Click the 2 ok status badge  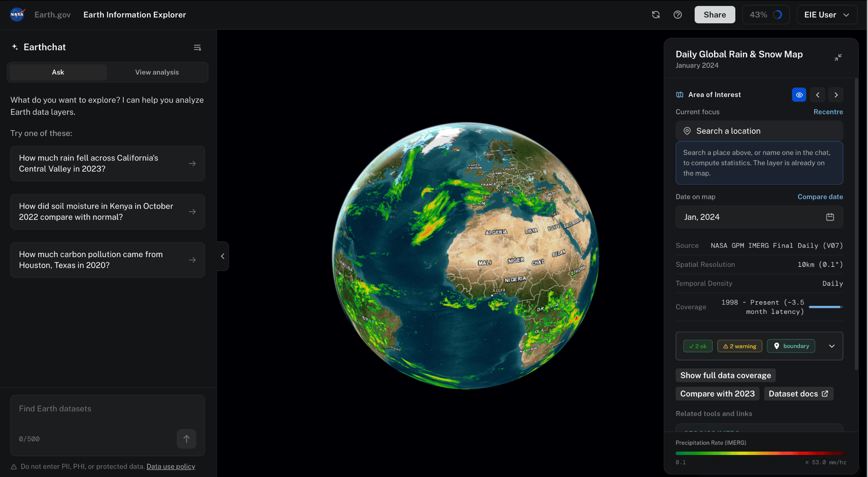point(698,346)
